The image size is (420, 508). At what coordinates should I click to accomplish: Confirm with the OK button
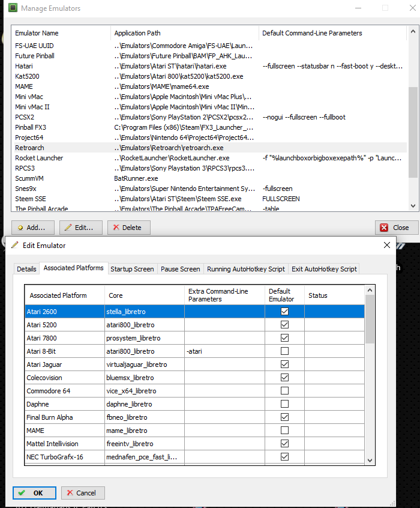click(34, 493)
